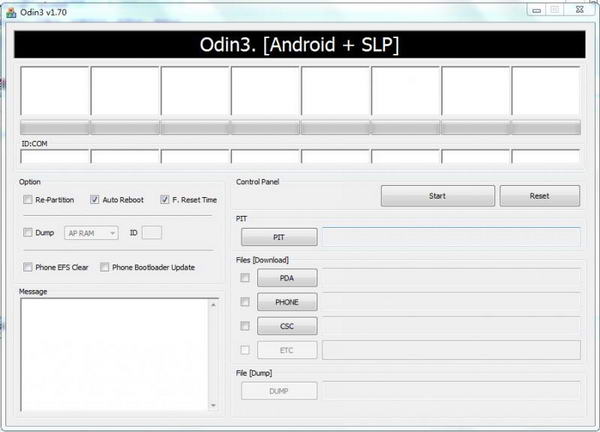This screenshot has width=600, height=432.
Task: Tick the checkbox beside PDA
Action: (245, 277)
